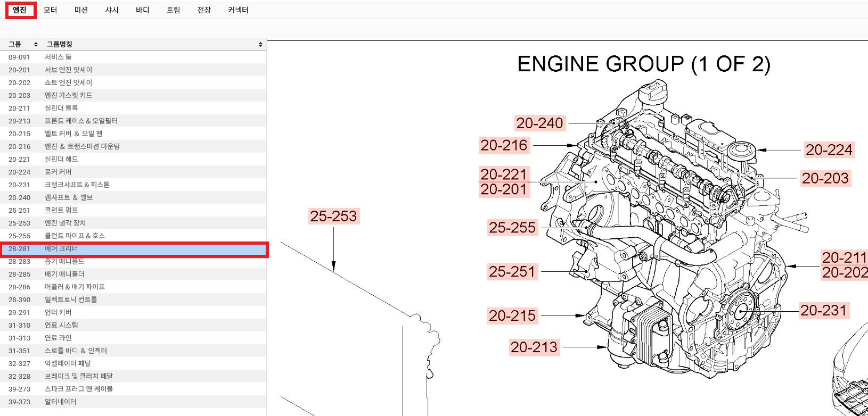Select row 25-251 쿨런트 펌프
Image resolution: width=868 pixels, height=416 pixels.
coord(133,210)
